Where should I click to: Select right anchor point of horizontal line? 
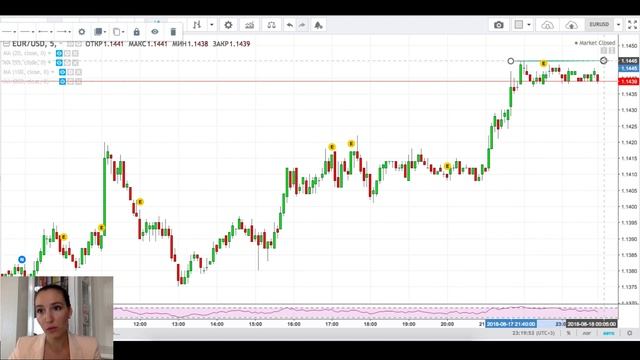click(603, 61)
